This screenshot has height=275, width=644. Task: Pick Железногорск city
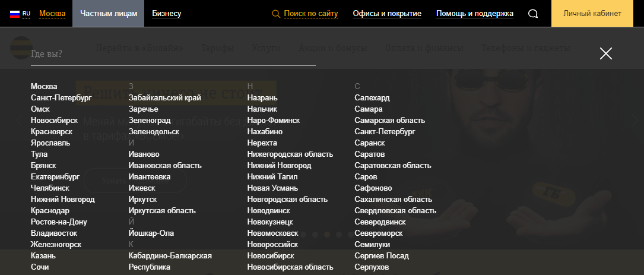pyautogui.click(x=56, y=245)
